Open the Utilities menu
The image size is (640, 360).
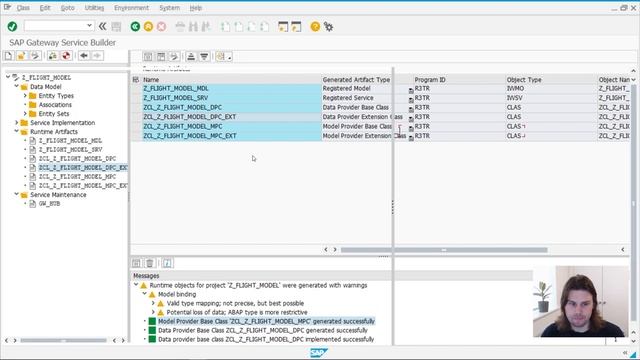(x=94, y=8)
